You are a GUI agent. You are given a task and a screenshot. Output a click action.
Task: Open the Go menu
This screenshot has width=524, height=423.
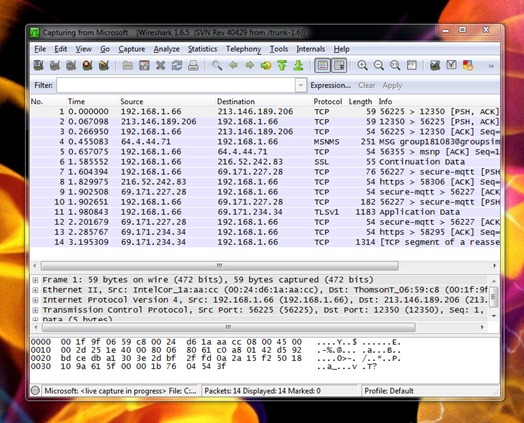tap(105, 49)
